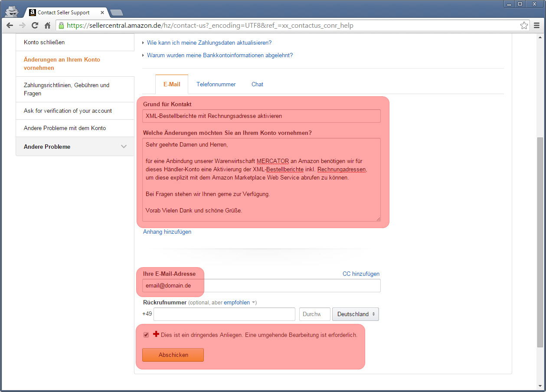The width and height of the screenshot is (546, 392).
Task: Click the red cross urgent icon
Action: pos(156,334)
